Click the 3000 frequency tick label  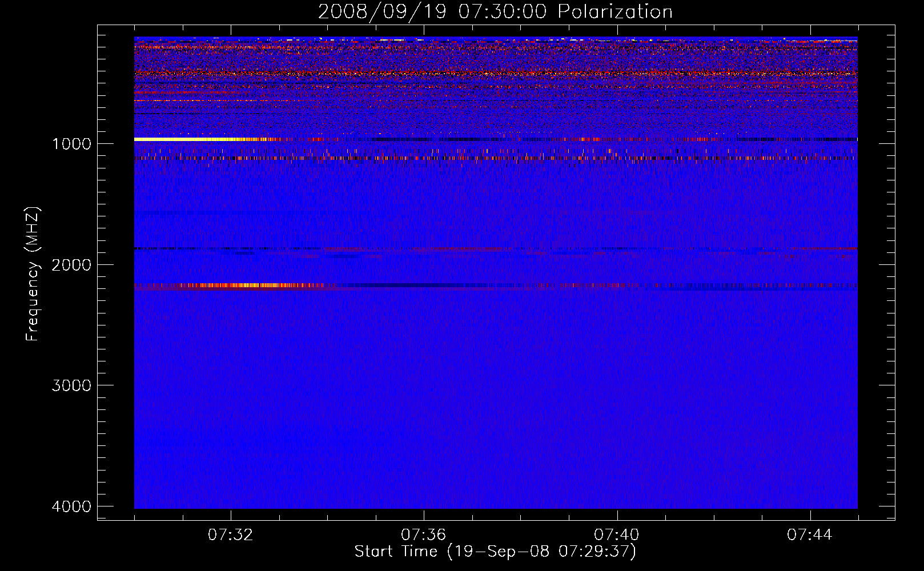point(71,385)
